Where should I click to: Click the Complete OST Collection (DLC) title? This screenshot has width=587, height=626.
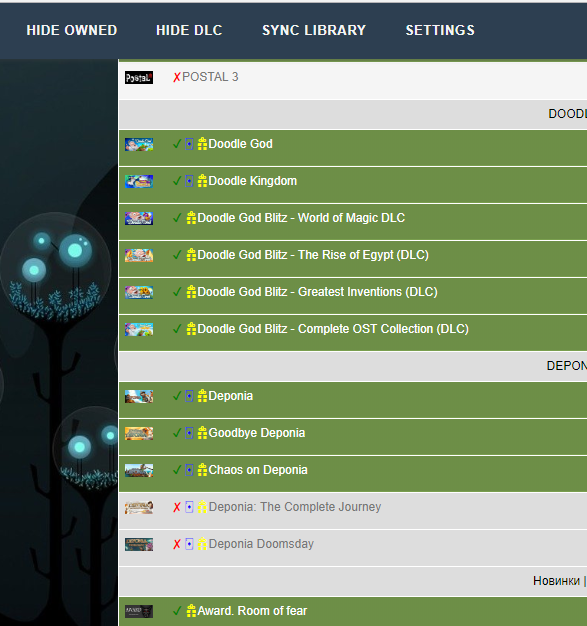coord(383,329)
